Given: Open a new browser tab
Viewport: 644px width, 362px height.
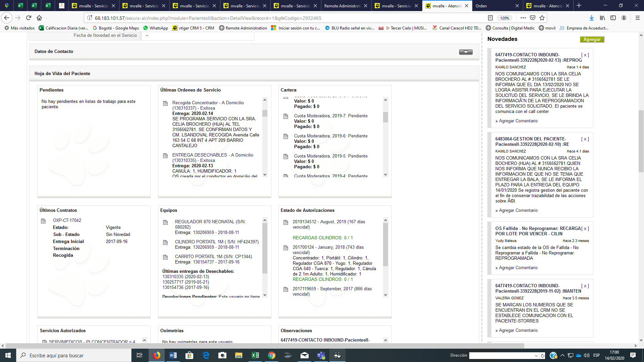Looking at the screenshot, I should (579, 6).
